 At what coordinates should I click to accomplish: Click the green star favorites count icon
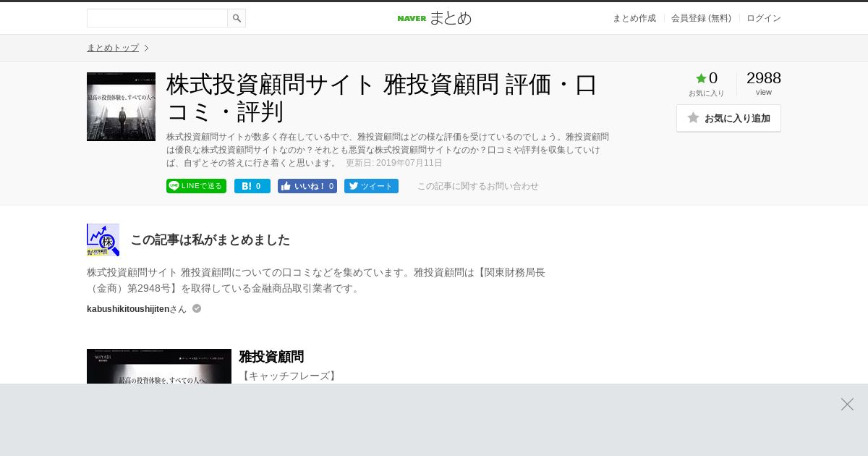click(x=701, y=78)
